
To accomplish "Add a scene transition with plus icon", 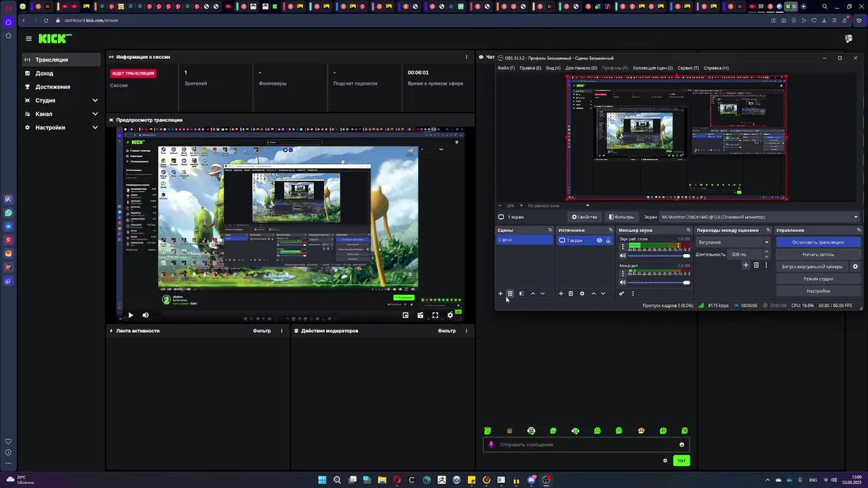I will click(746, 265).
